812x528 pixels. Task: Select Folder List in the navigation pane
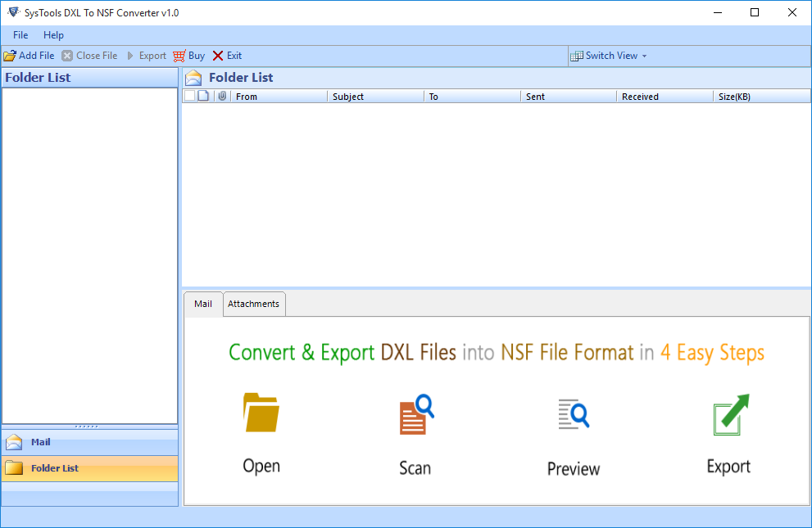pyautogui.click(x=89, y=468)
